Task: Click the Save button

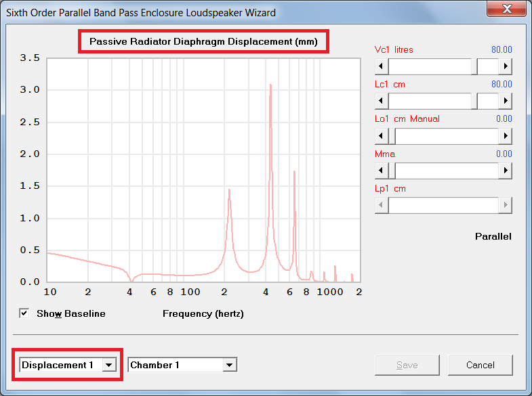Action: (x=407, y=365)
